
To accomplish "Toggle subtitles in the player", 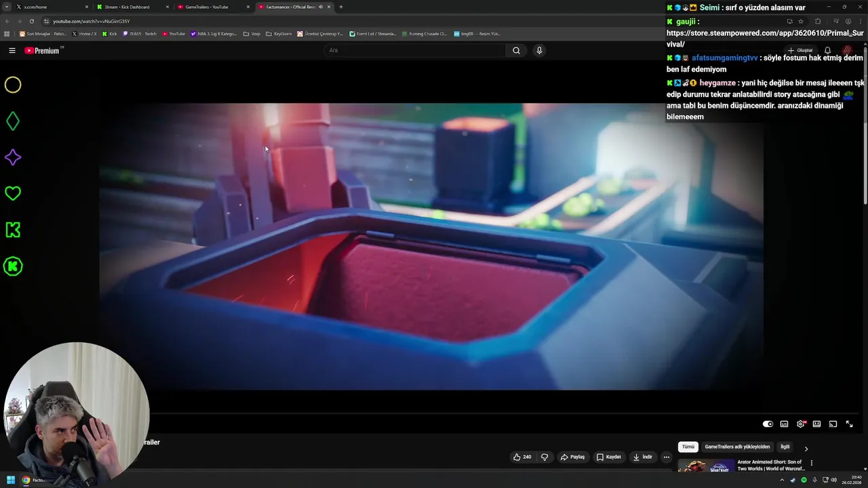I will tap(784, 424).
